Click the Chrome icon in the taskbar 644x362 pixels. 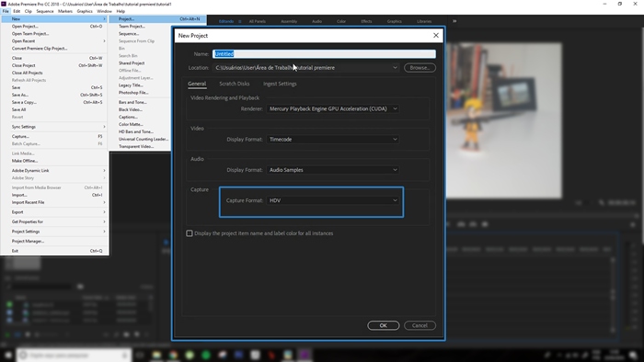(173, 355)
